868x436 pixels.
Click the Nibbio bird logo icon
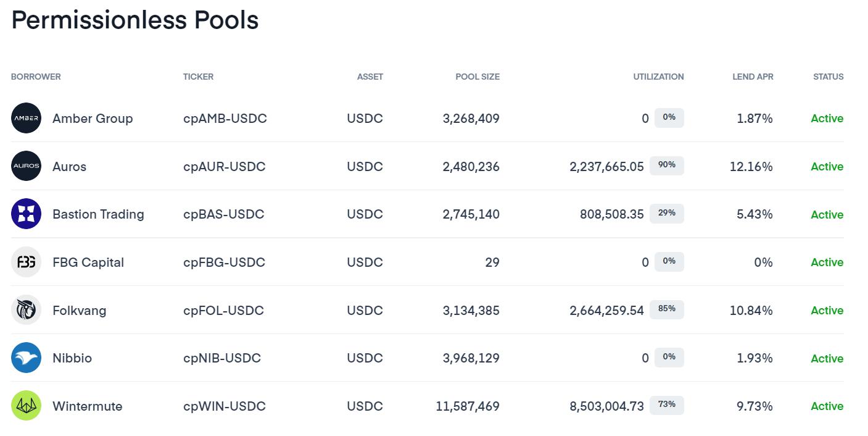click(x=26, y=358)
